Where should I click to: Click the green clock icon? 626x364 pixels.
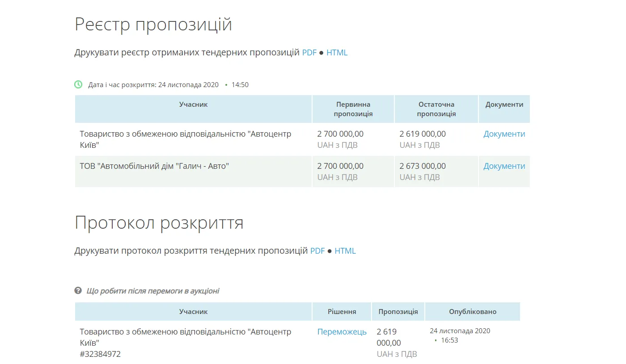point(78,84)
